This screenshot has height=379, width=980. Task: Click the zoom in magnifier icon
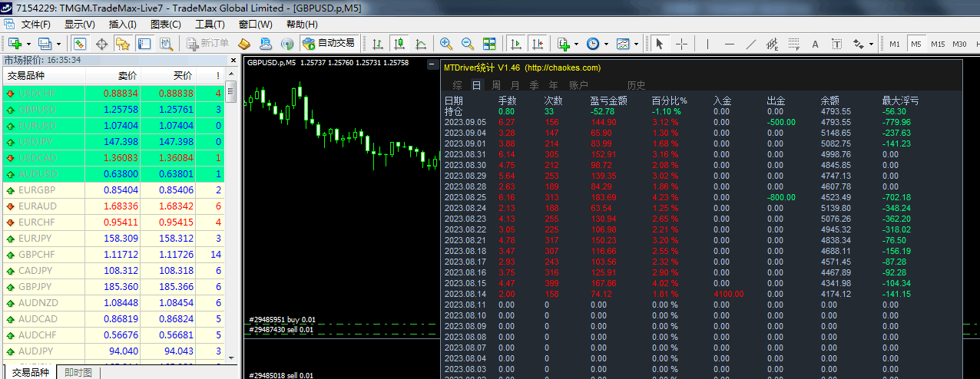pyautogui.click(x=446, y=44)
